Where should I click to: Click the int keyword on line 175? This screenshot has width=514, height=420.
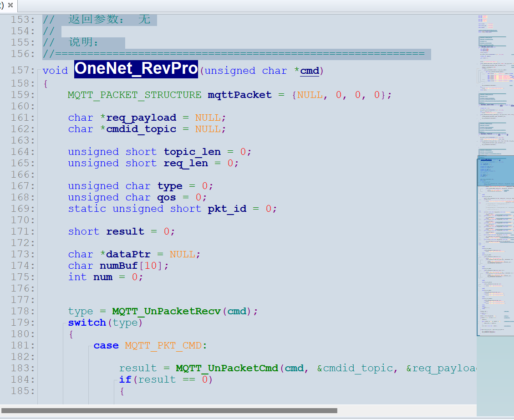tap(77, 277)
